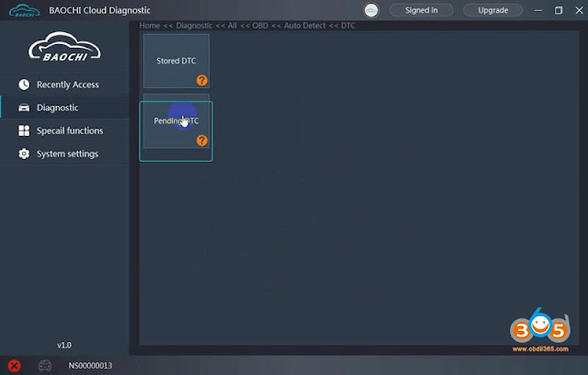This screenshot has height=375, width=588.
Task: Go to Diagnostic in breadcrumb
Action: click(x=194, y=26)
